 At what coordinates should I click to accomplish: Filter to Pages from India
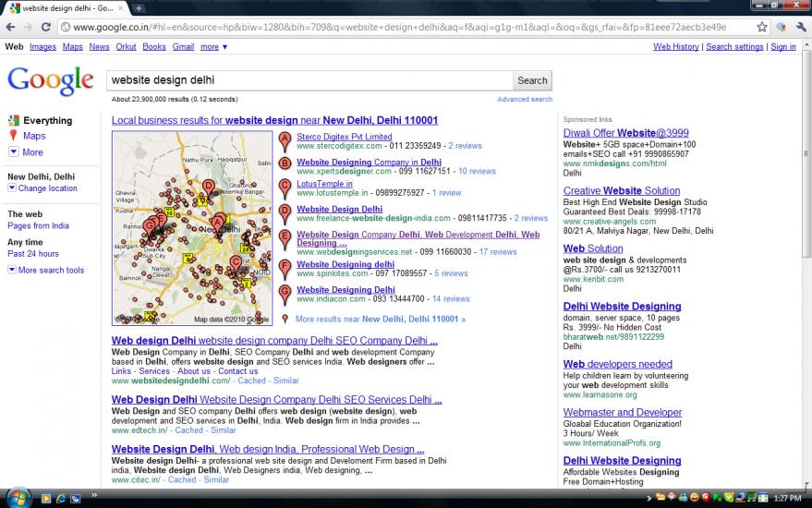tap(38, 225)
